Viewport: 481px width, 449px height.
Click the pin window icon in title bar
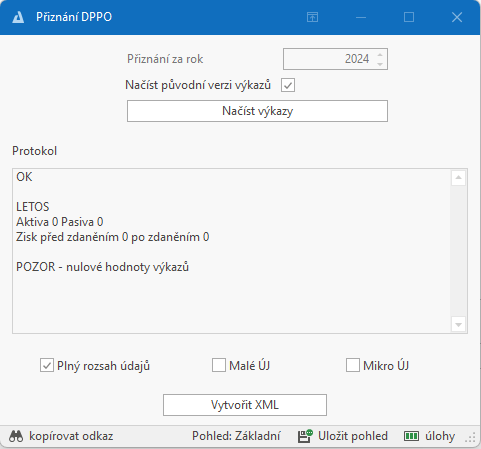pyautogui.click(x=312, y=17)
